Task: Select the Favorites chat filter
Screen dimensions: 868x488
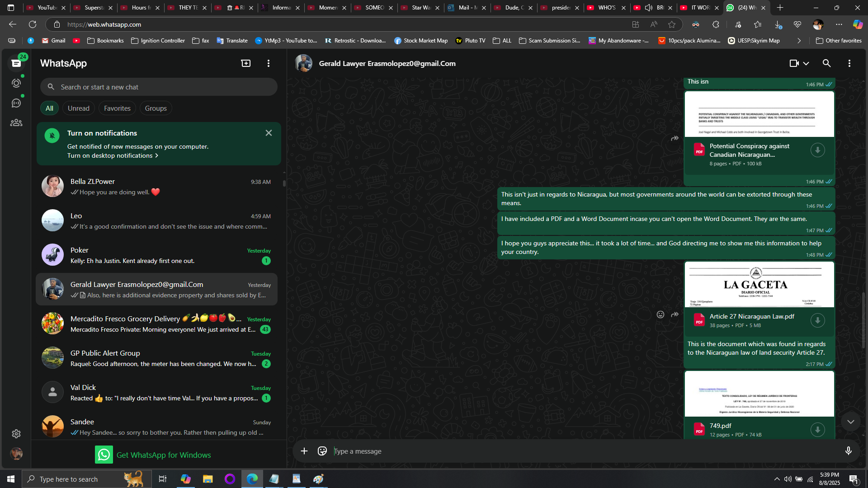Action: click(117, 108)
